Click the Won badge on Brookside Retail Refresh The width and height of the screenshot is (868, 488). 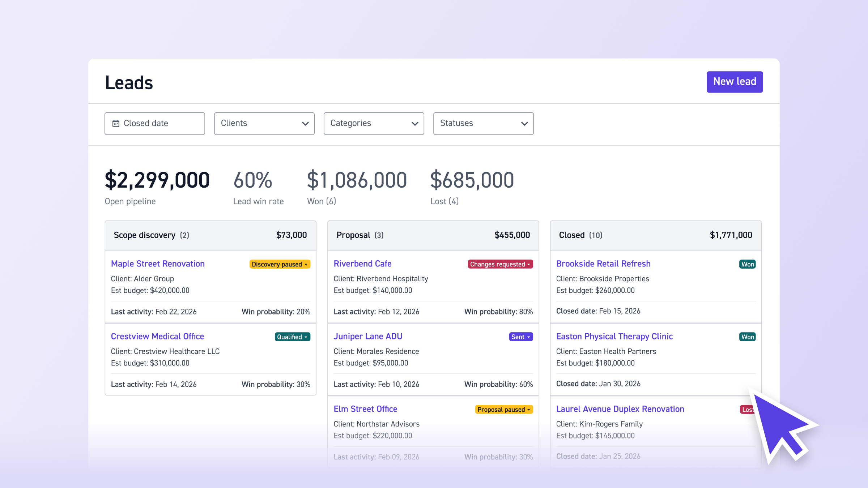coord(748,264)
